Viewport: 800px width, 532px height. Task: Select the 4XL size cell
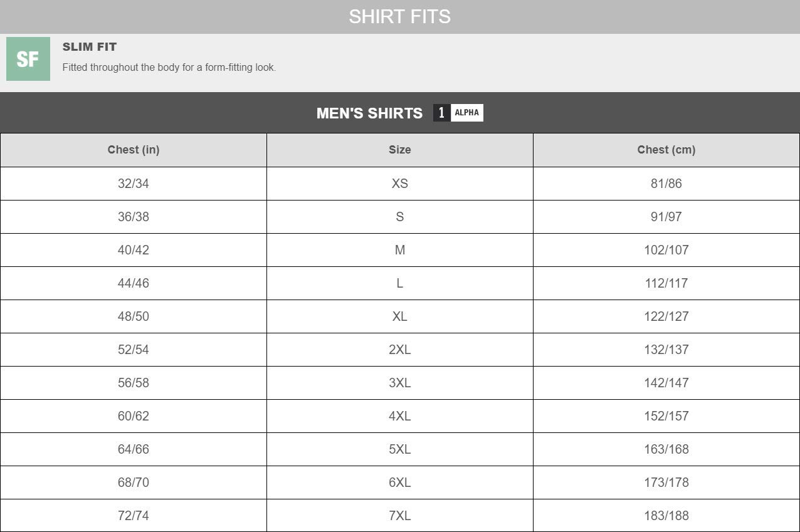coord(400,416)
